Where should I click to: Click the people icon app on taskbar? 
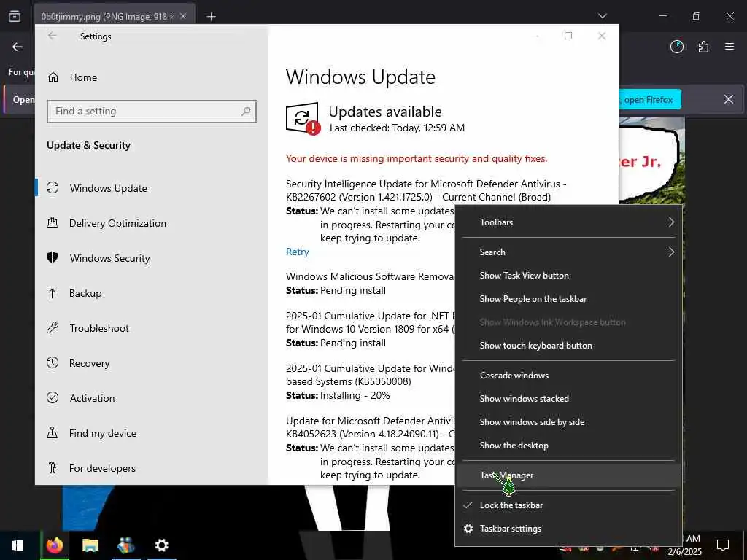click(125, 545)
